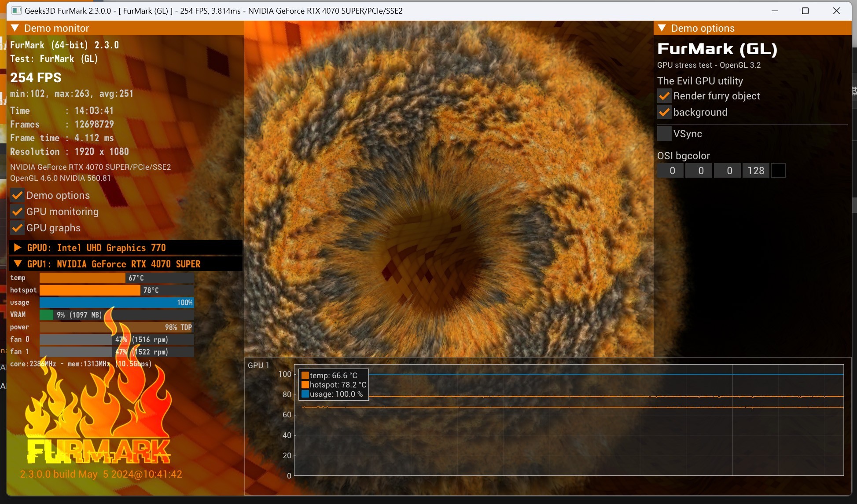Click the graph legend temp: 66.6 °C entry
Viewport: 857px width, 504px height.
(x=329, y=376)
